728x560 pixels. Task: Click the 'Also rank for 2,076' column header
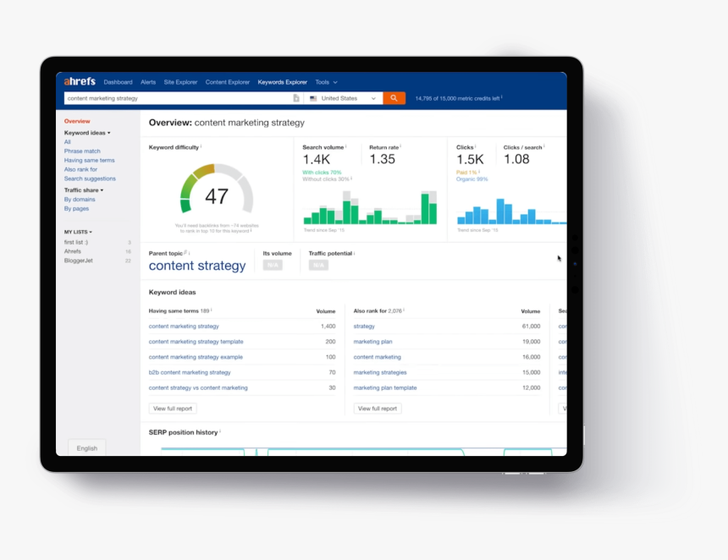378,310
